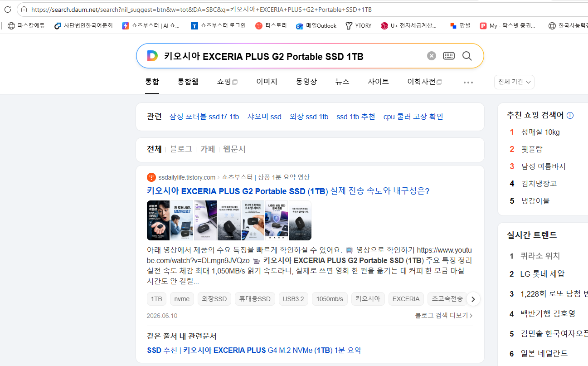Open the 쇼핑 tab

pos(227,82)
